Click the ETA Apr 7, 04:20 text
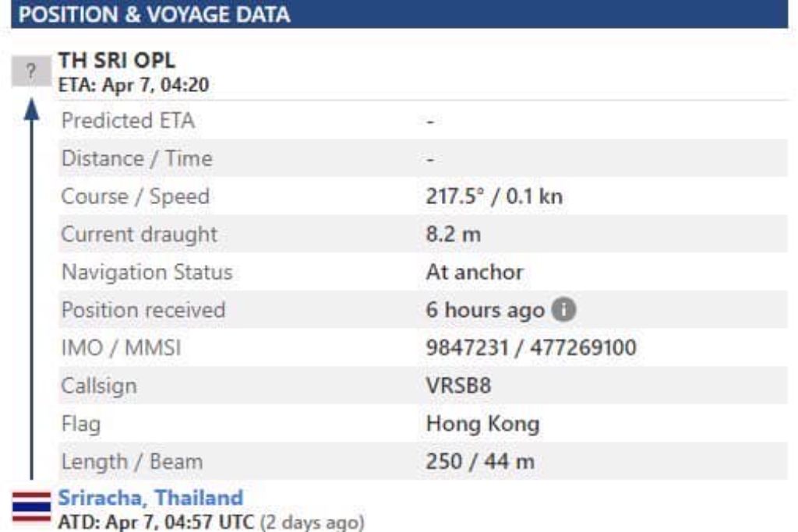798x532 pixels. coord(133,85)
